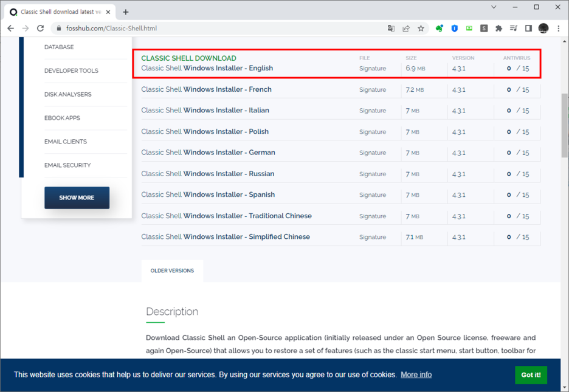The width and height of the screenshot is (569, 392).
Task: Open EMAIL SECURITY category
Action: coord(67,165)
